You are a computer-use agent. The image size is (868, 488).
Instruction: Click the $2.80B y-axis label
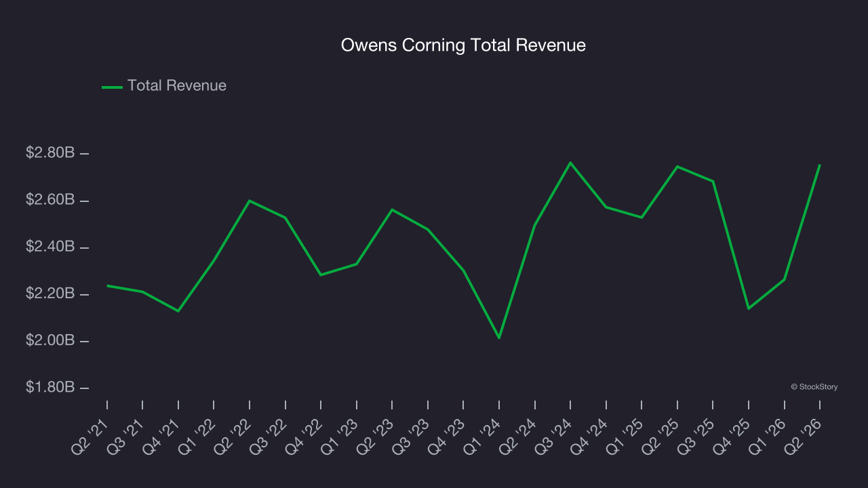pos(50,153)
